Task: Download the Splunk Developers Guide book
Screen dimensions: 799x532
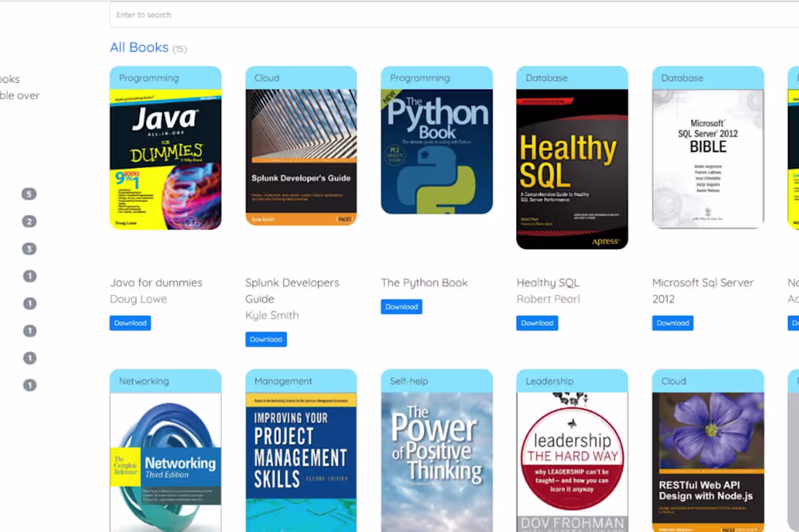Action: 266,340
